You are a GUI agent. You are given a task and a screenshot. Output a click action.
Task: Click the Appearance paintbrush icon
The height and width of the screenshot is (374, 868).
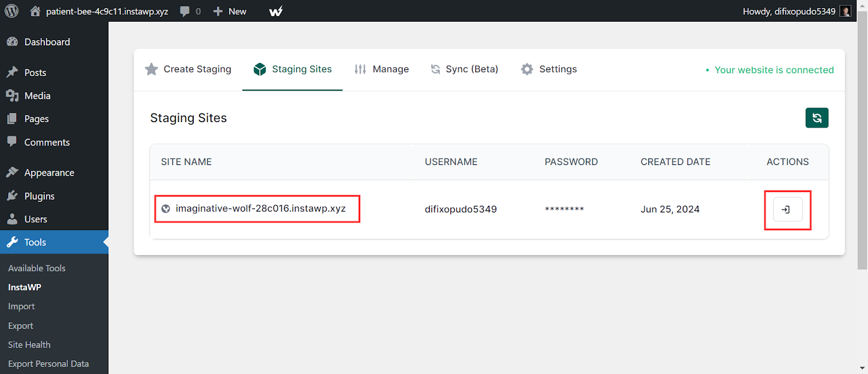click(12, 172)
